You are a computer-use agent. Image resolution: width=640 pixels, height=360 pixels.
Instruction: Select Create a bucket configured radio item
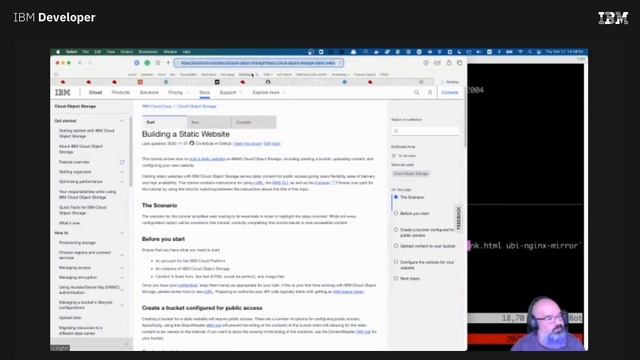point(396,230)
